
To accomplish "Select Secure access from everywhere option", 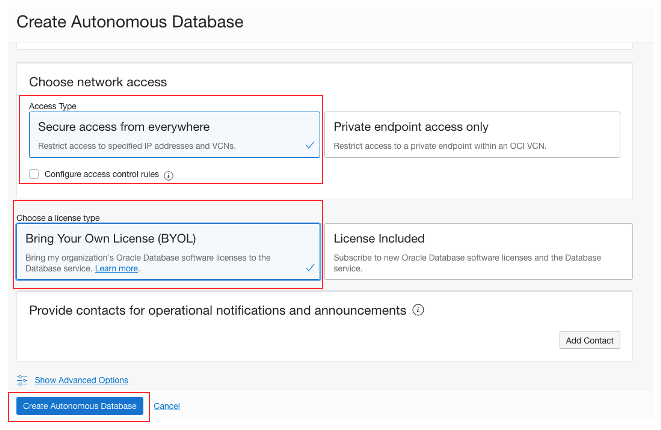I will 174,134.
